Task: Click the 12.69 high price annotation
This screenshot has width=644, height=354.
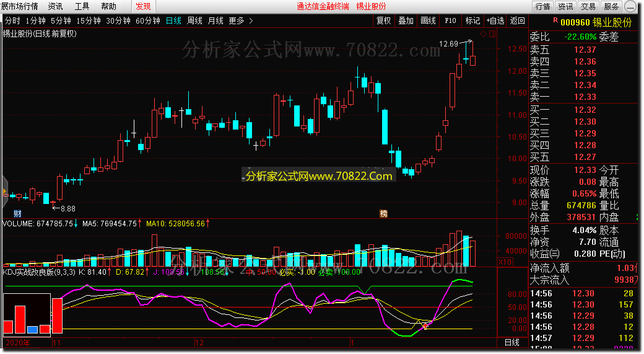Action: pyautogui.click(x=448, y=43)
